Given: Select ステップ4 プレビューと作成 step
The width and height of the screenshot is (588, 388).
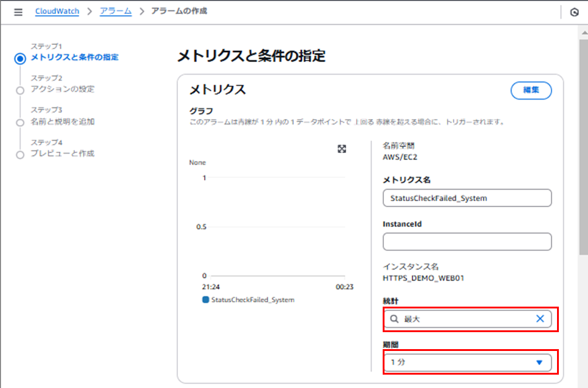Looking at the screenshot, I should [62, 154].
